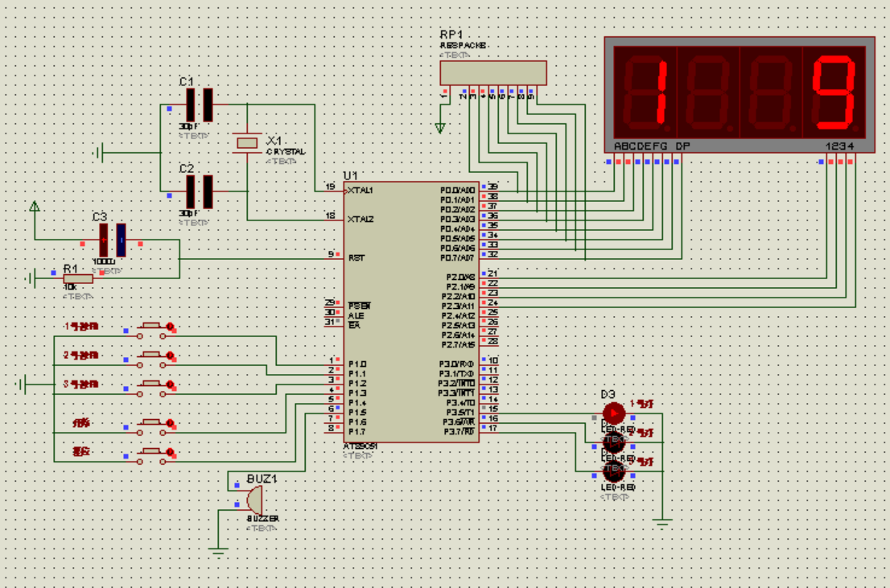Click the DP label on the display
Image resolution: width=890 pixels, height=588 pixels.
click(682, 146)
